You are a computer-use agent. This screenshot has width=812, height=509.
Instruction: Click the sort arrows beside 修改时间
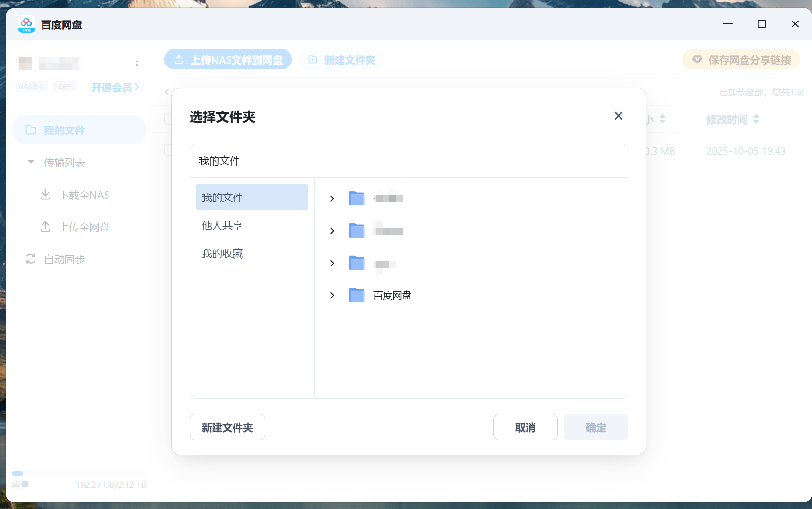(x=756, y=119)
